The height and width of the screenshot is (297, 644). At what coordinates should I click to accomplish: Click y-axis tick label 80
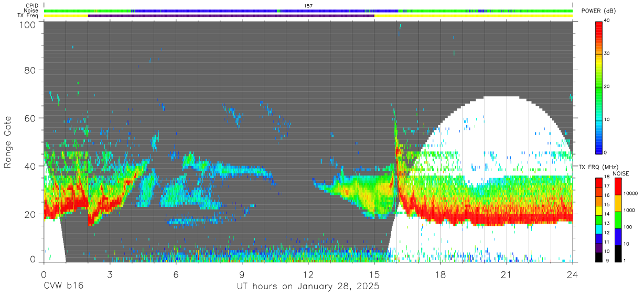30,70
